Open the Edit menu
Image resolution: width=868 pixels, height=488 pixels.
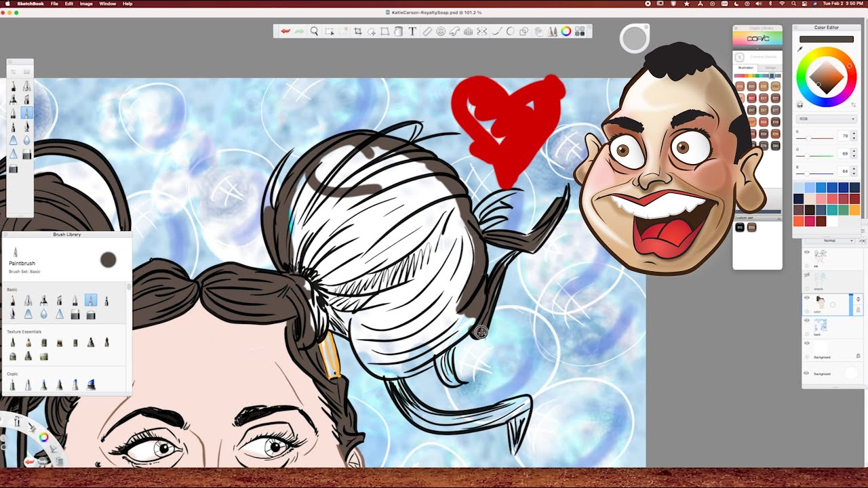tap(69, 3)
